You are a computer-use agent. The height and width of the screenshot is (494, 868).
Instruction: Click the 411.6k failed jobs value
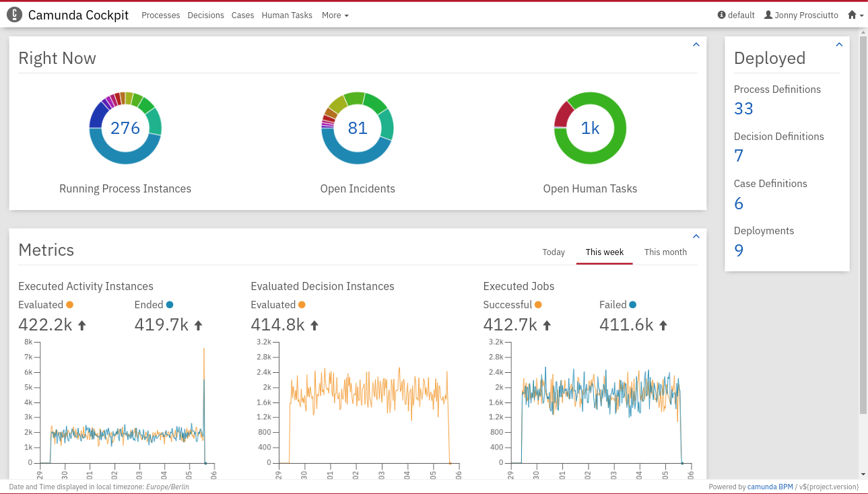(626, 325)
